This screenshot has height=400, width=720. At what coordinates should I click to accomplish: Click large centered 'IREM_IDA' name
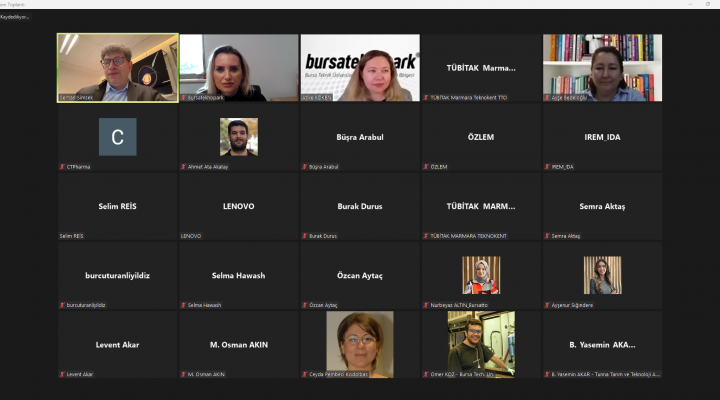click(602, 137)
